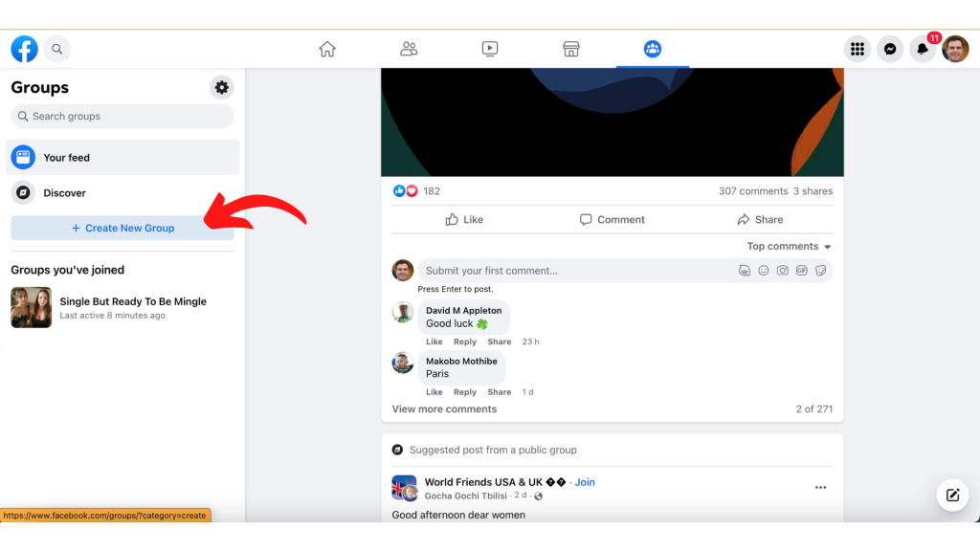Share Makobo Mothibe's comment
Viewport: 980px width, 551px height.
(500, 392)
